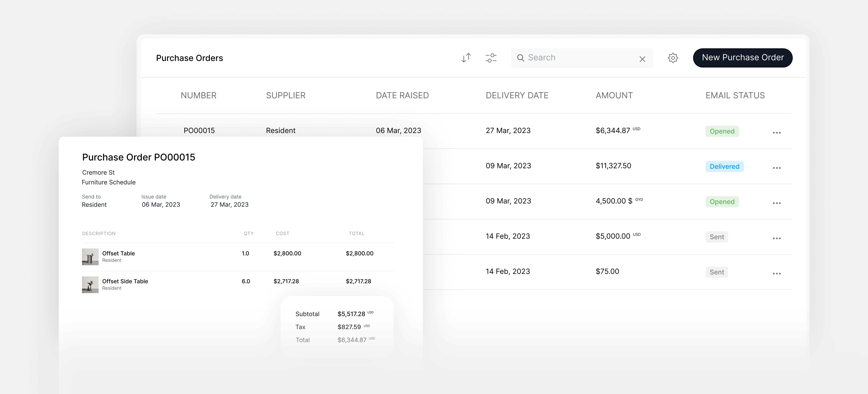Sort by EMAIL STATUS column header
Viewport: 868px width, 394px height.
[735, 96]
